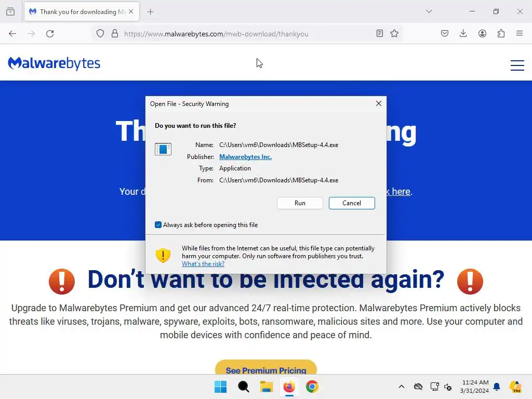Click the 'here' download retry link
This screenshot has width=532, height=399.
[401, 192]
